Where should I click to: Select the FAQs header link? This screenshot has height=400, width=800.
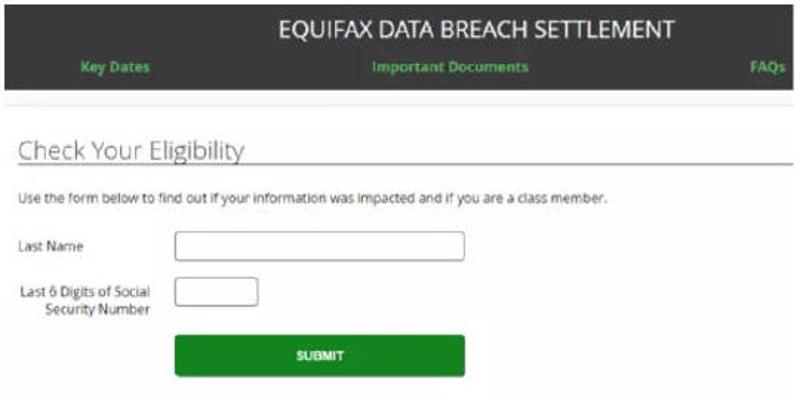(x=767, y=67)
